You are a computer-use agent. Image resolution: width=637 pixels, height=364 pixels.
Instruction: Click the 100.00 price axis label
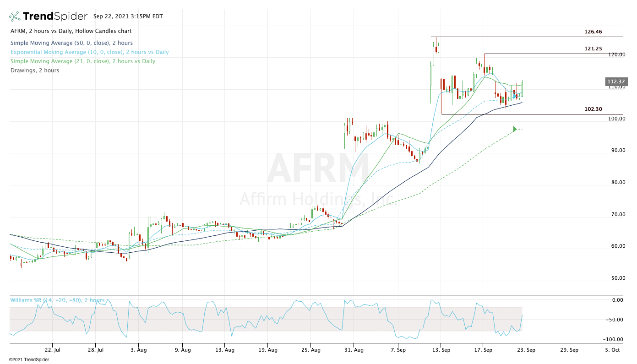pos(616,119)
